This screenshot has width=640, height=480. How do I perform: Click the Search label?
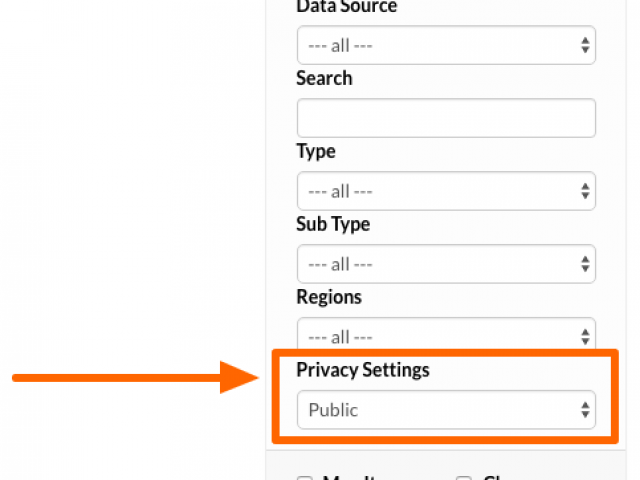(324, 78)
